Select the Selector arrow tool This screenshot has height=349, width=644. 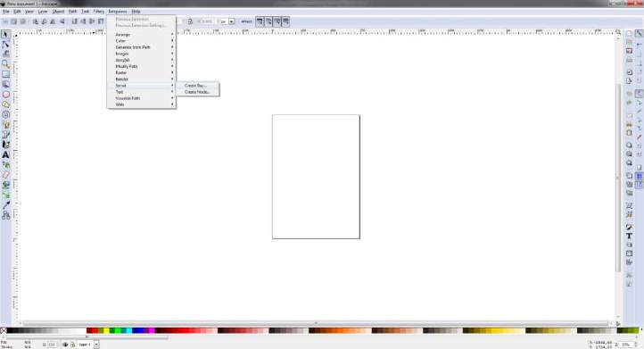(x=5, y=35)
